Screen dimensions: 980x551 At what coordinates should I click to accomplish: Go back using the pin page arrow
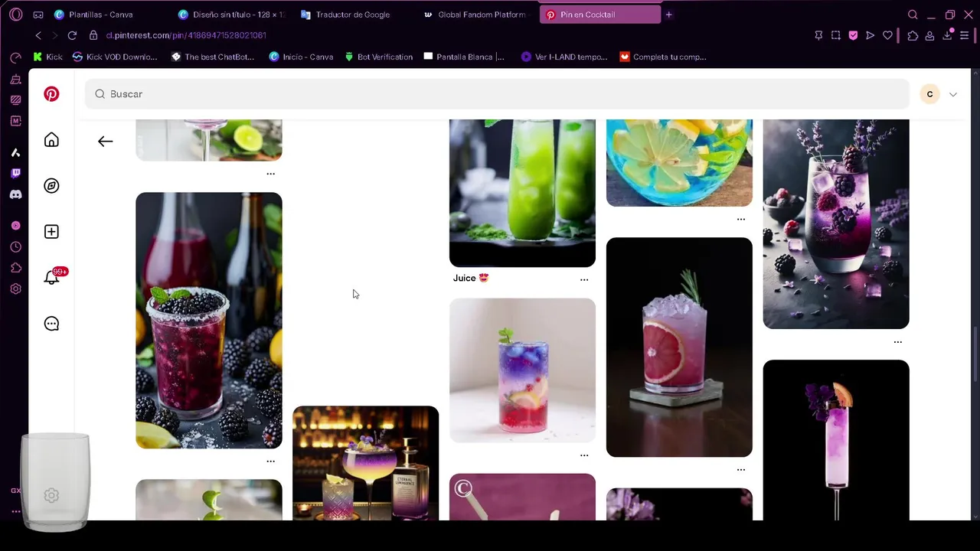click(x=106, y=141)
